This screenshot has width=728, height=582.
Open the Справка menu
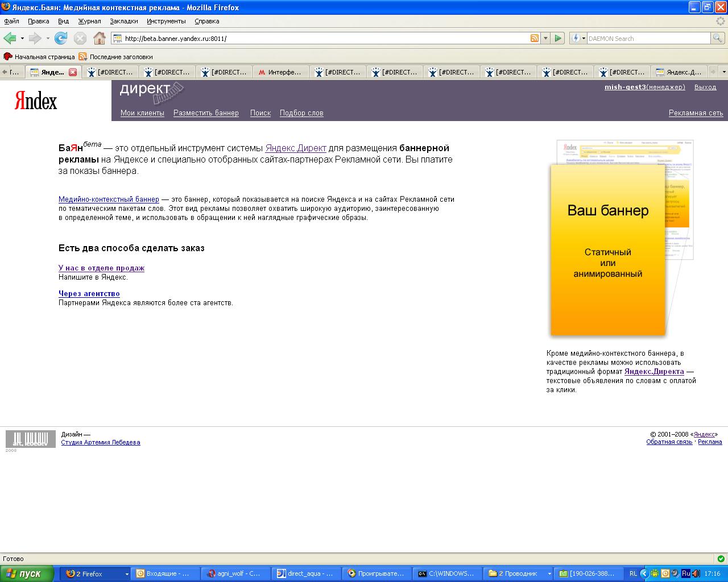[x=206, y=21]
